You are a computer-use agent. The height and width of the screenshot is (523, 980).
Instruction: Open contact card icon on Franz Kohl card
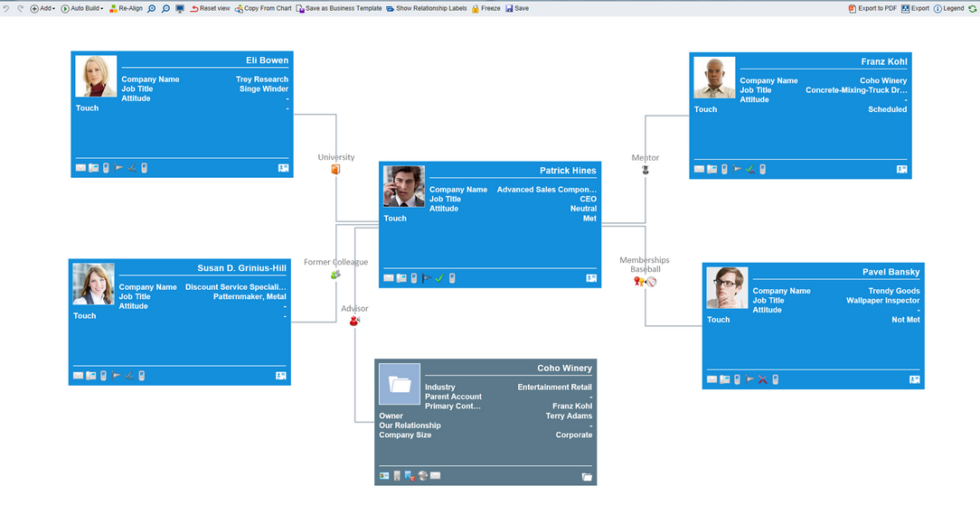point(901,169)
